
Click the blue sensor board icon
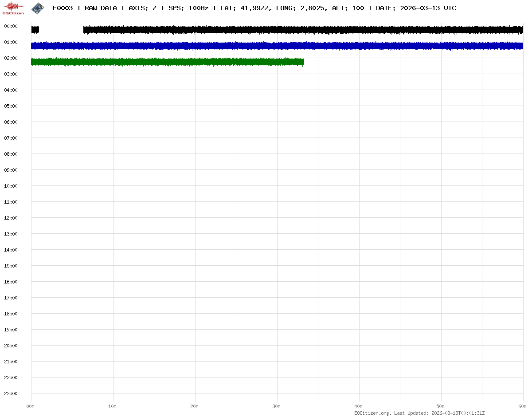(38, 8)
